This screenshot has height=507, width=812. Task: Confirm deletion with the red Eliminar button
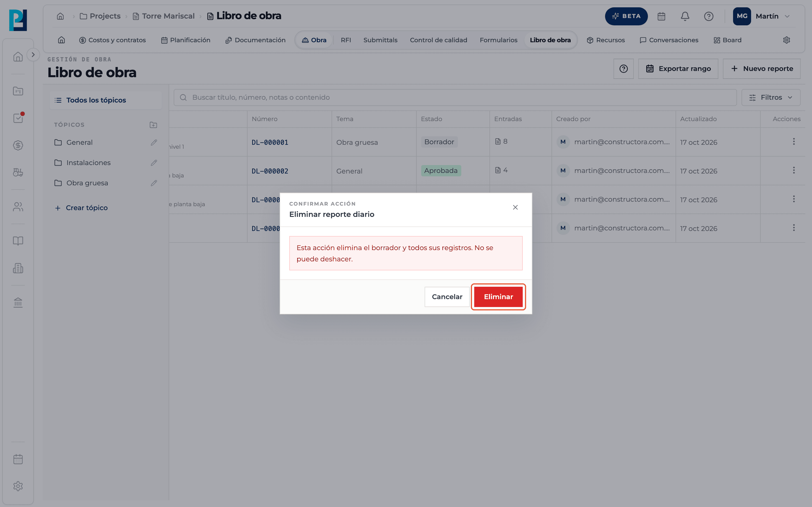click(498, 297)
